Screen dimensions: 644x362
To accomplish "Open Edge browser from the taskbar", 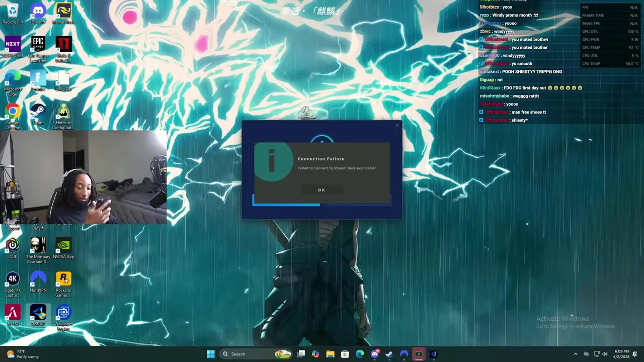I will [x=360, y=354].
